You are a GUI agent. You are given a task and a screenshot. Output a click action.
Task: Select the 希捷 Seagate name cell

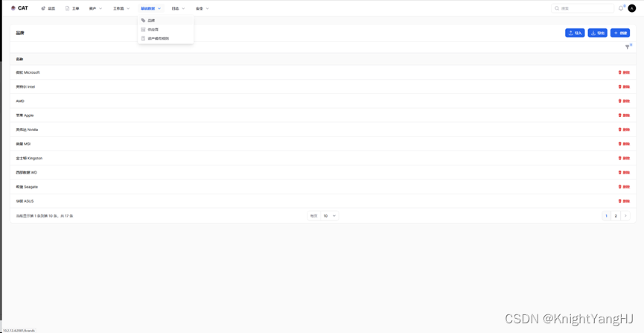click(27, 187)
